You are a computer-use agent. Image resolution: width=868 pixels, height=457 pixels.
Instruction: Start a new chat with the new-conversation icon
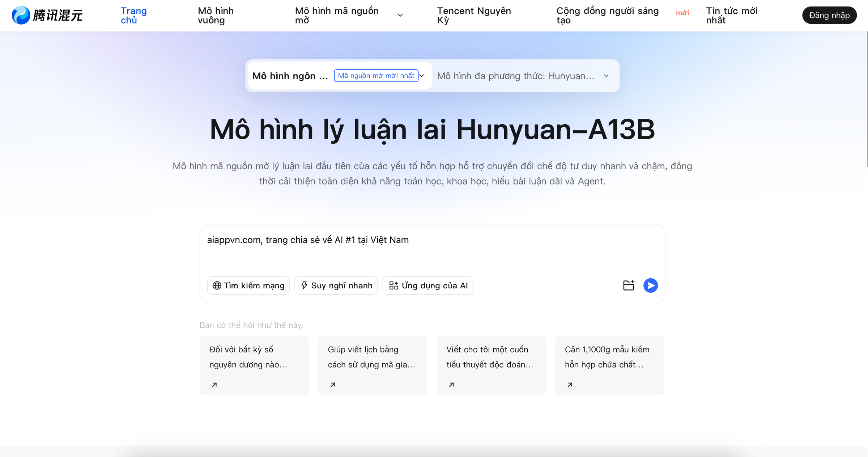(629, 285)
